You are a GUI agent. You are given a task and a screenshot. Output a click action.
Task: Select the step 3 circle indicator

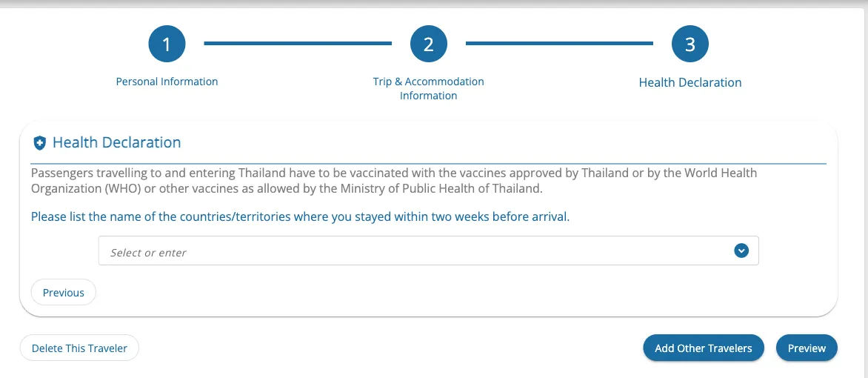click(x=690, y=44)
